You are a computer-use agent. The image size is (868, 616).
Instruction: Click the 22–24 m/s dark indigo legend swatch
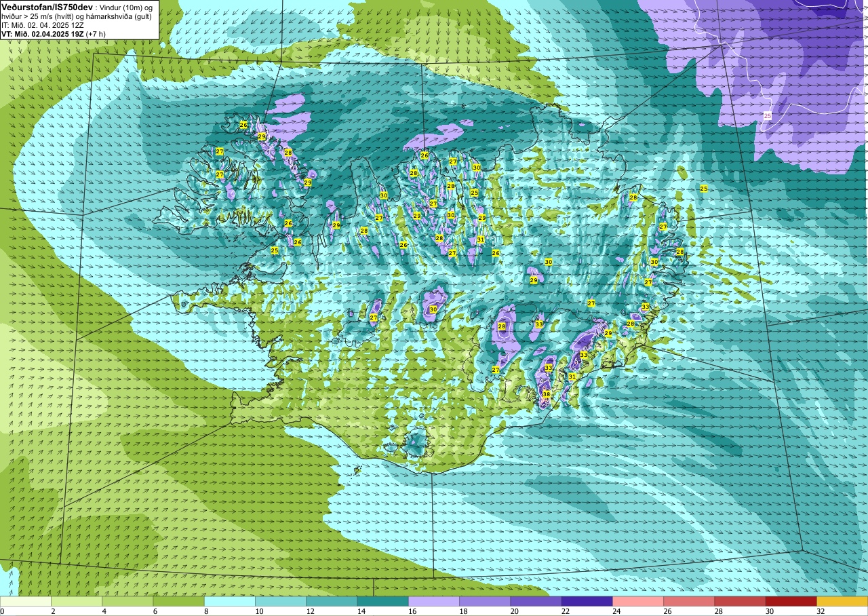(587, 601)
